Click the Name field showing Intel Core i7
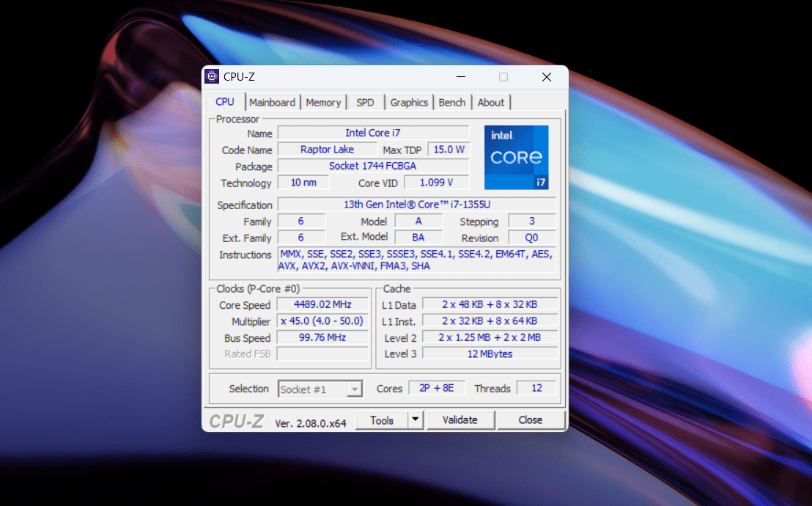This screenshot has height=506, width=812. 373,133
